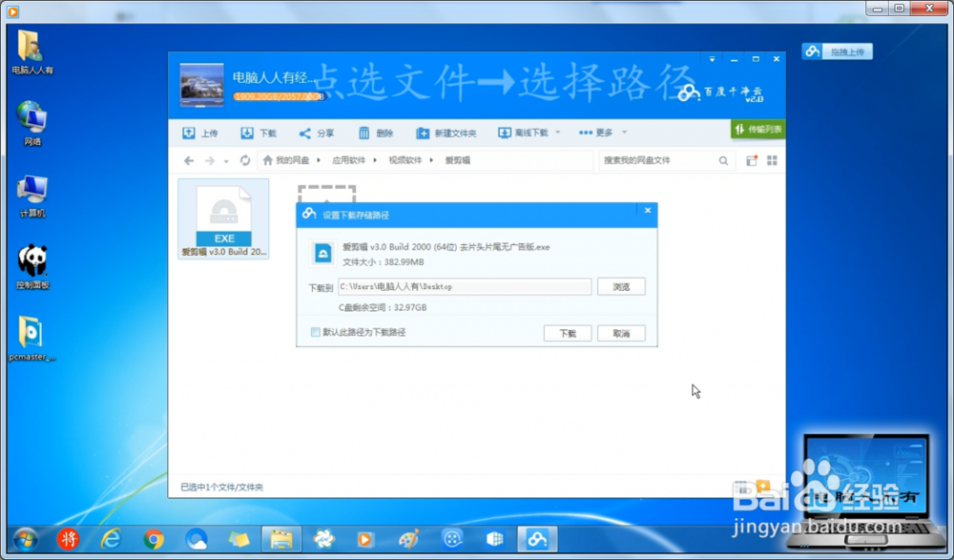Select the 爱剪辑 v3.0 EXE file thumbnail
The image size is (954, 560).
(x=223, y=219)
